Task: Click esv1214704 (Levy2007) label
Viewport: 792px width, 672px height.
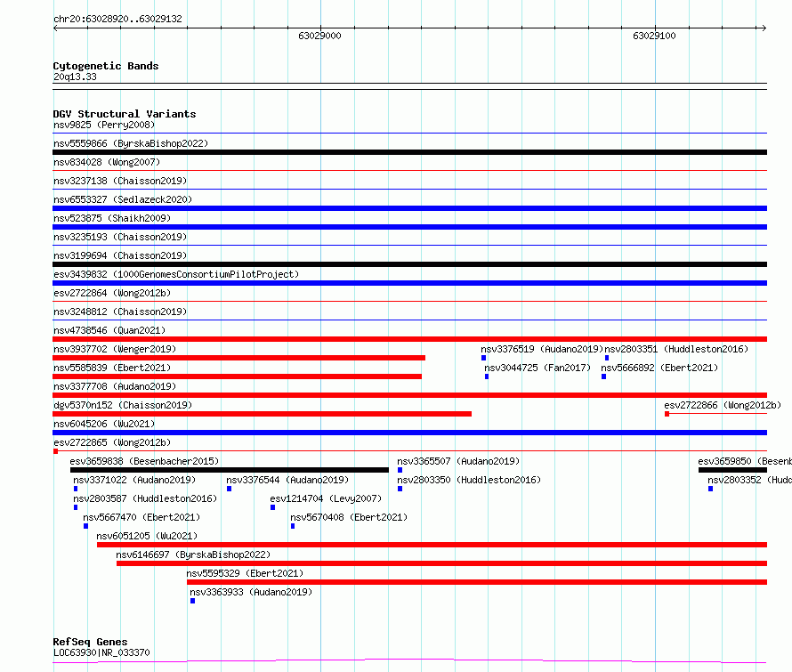Action: 326,498
